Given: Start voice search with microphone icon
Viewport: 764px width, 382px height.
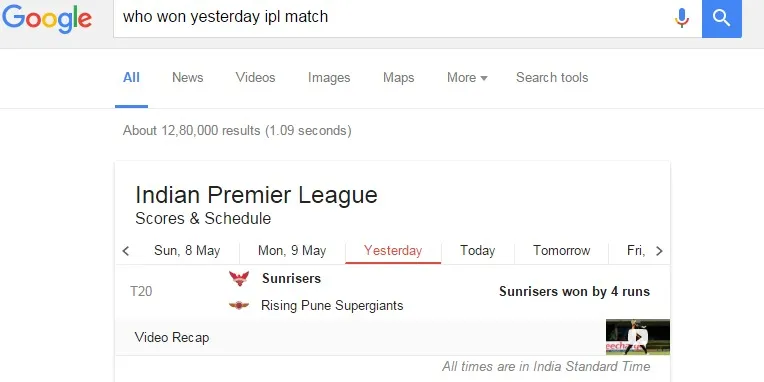Looking at the screenshot, I should coord(682,18).
